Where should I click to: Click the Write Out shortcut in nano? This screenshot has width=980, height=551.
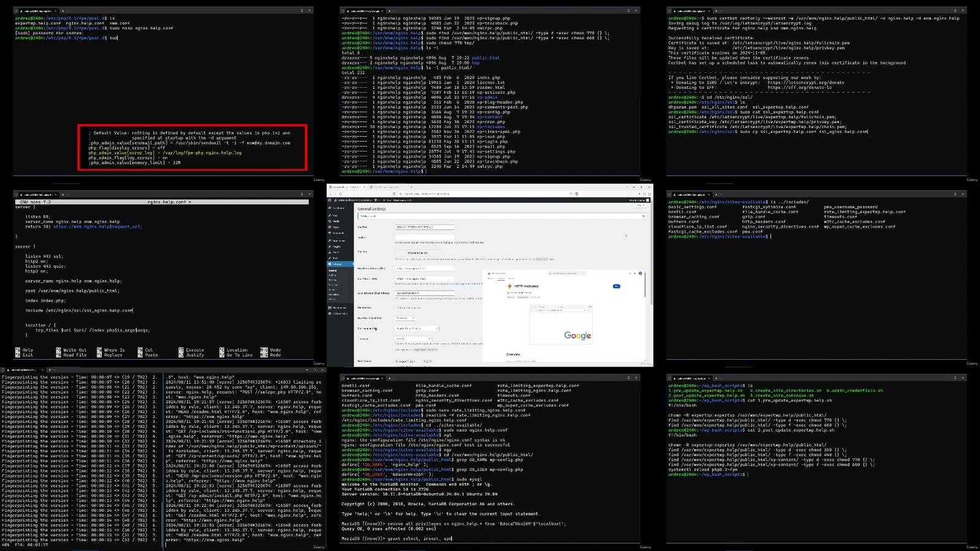[70, 350]
